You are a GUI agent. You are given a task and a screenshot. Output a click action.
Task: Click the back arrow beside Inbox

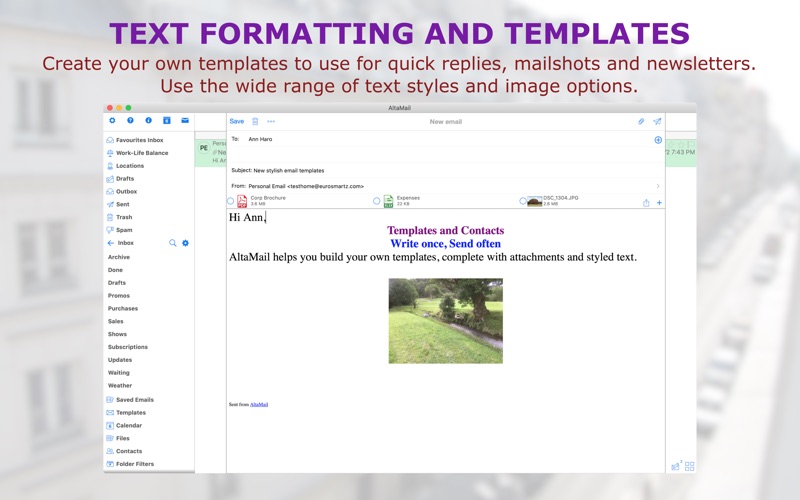click(x=111, y=243)
